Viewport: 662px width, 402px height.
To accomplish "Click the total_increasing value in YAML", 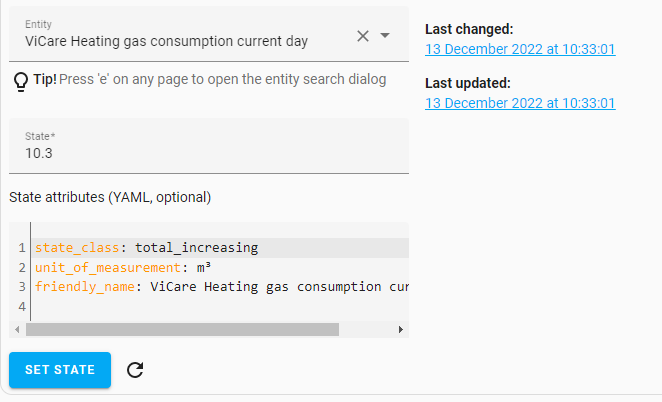I will (x=196, y=248).
